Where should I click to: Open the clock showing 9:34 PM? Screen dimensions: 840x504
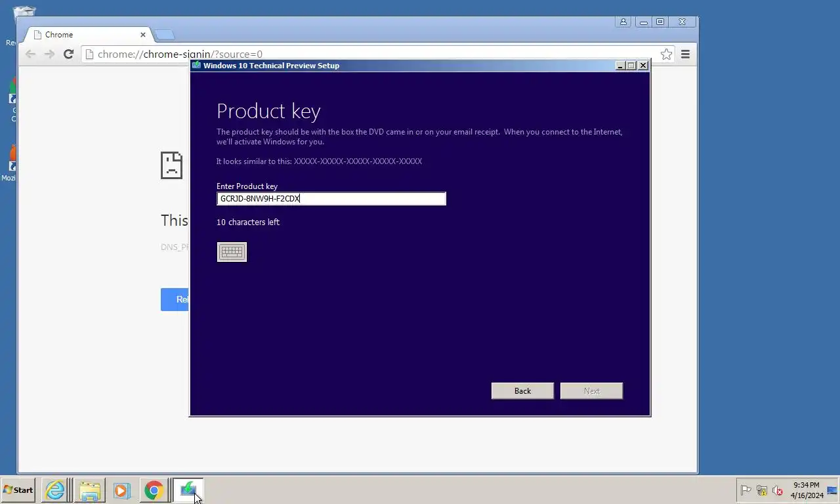coord(807,490)
